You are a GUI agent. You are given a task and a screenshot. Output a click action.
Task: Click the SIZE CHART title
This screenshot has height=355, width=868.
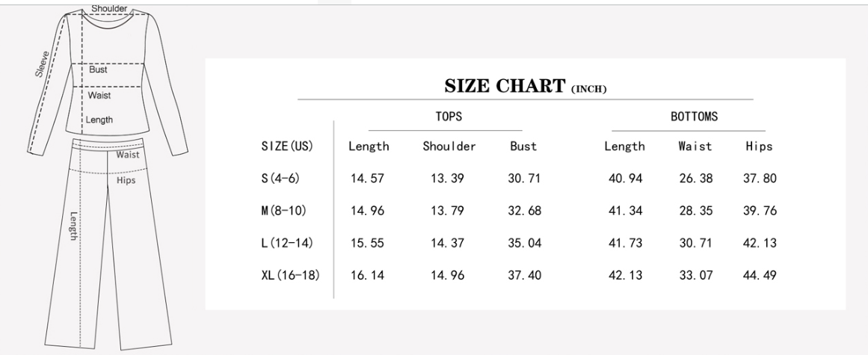click(x=525, y=87)
